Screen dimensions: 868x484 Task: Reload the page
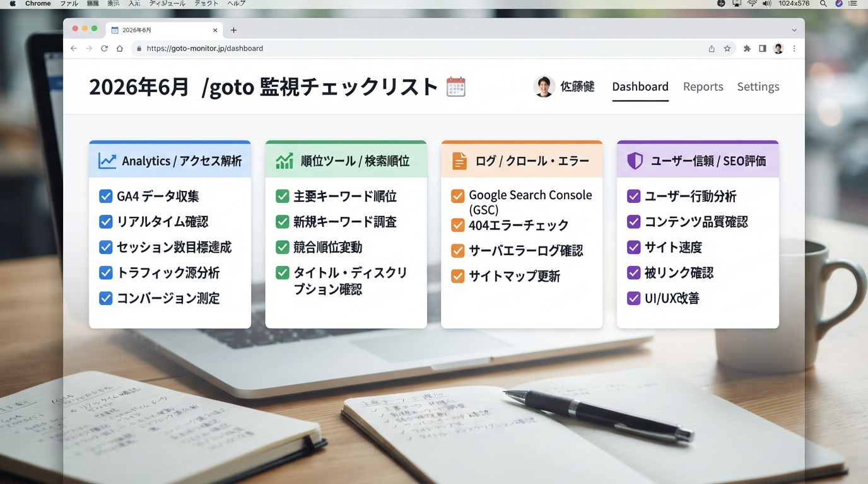tap(104, 49)
